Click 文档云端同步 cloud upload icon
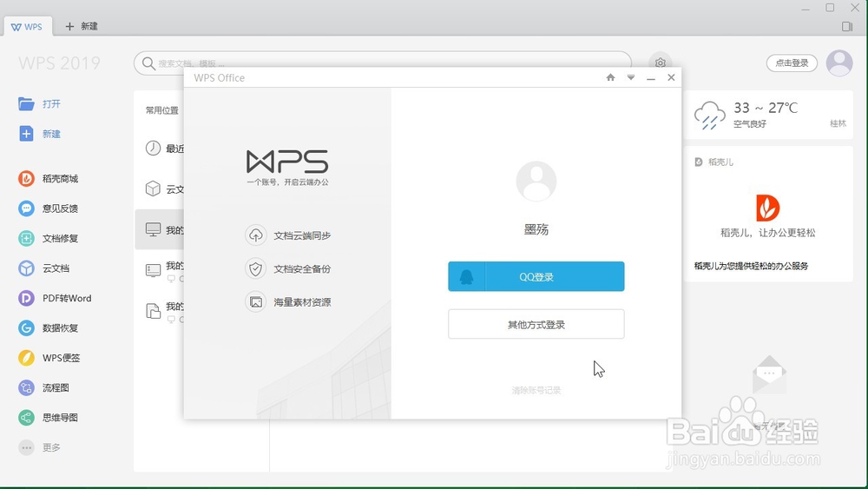Image resolution: width=868 pixels, height=489 pixels. (x=255, y=235)
